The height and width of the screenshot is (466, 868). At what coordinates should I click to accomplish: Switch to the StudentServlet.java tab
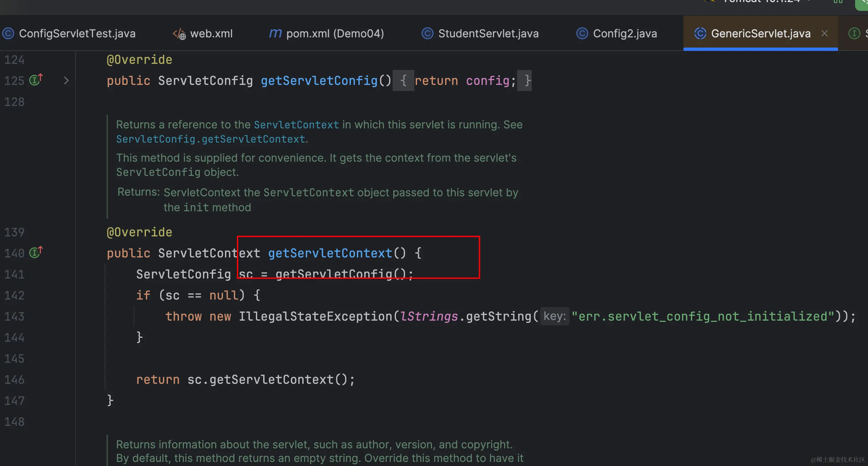pos(488,34)
